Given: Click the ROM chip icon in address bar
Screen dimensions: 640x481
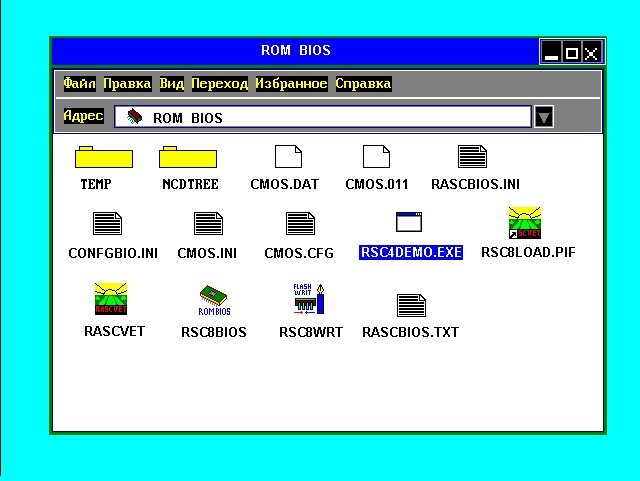Looking at the screenshot, I should click(x=134, y=117).
